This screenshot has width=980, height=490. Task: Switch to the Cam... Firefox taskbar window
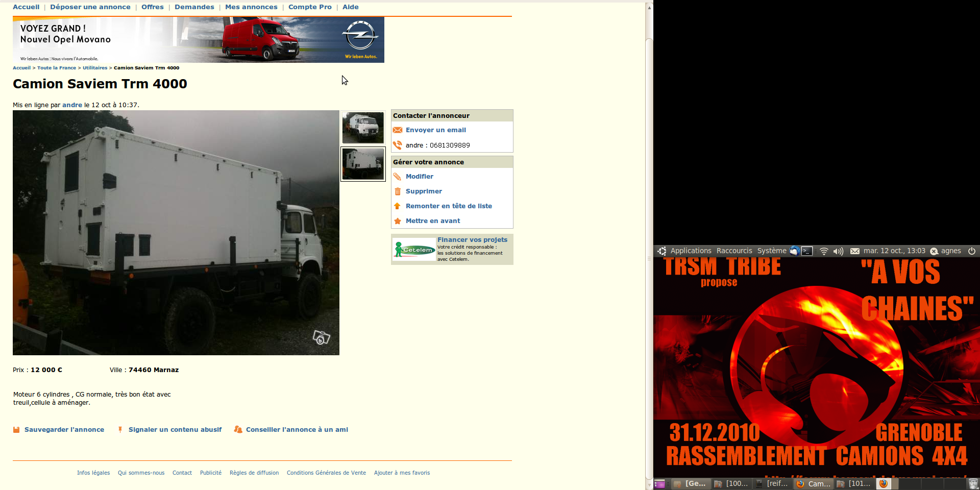click(x=814, y=483)
